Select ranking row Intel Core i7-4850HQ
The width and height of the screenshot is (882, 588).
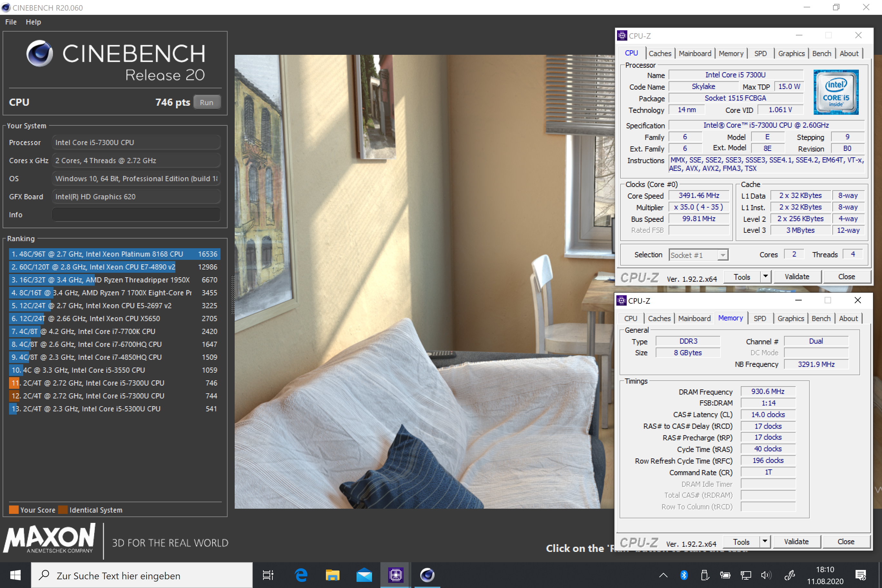[x=114, y=358]
